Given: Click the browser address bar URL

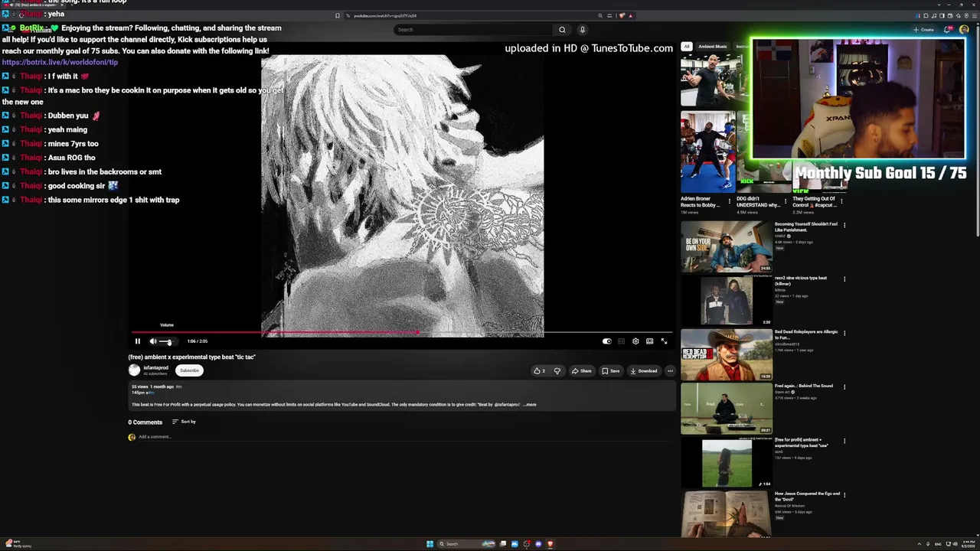Looking at the screenshot, I should (385, 15).
